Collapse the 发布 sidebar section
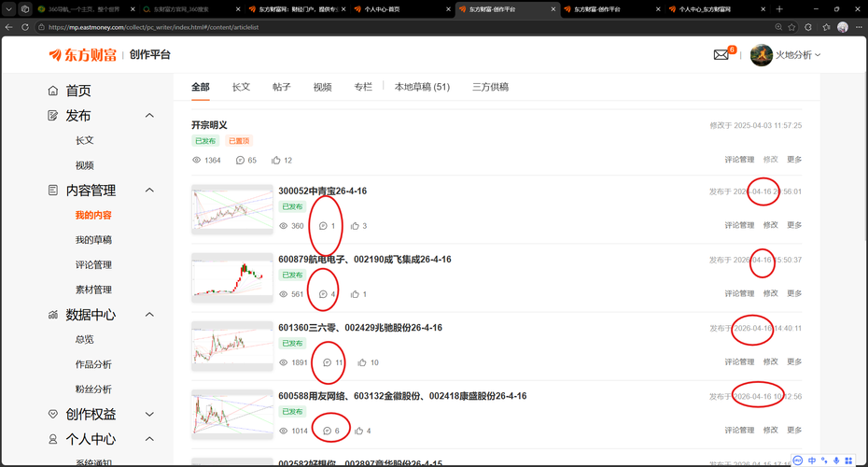Viewport: 868px width, 467px height. 149,115
